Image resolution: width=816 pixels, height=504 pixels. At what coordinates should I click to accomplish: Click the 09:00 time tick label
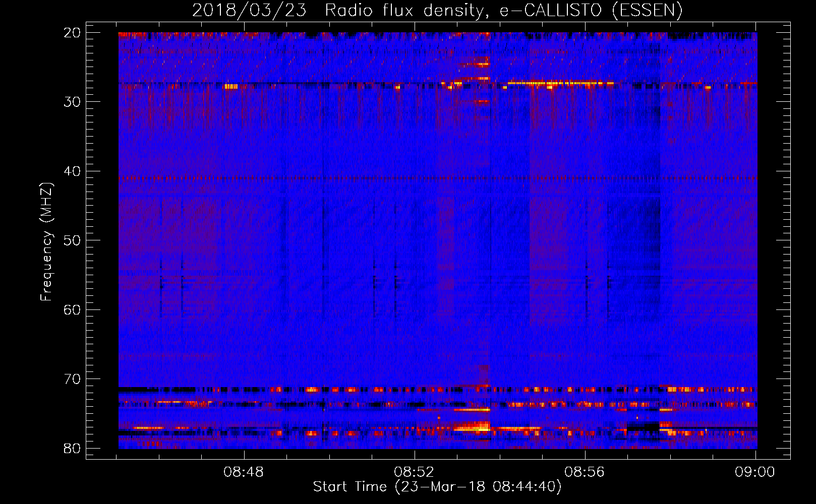pos(755,472)
